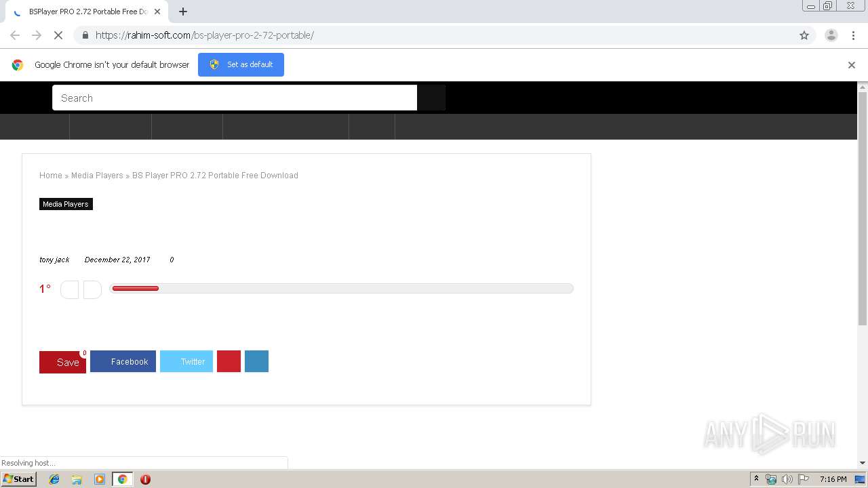
Task: Click the website Search field
Action: pyautogui.click(x=235, y=98)
